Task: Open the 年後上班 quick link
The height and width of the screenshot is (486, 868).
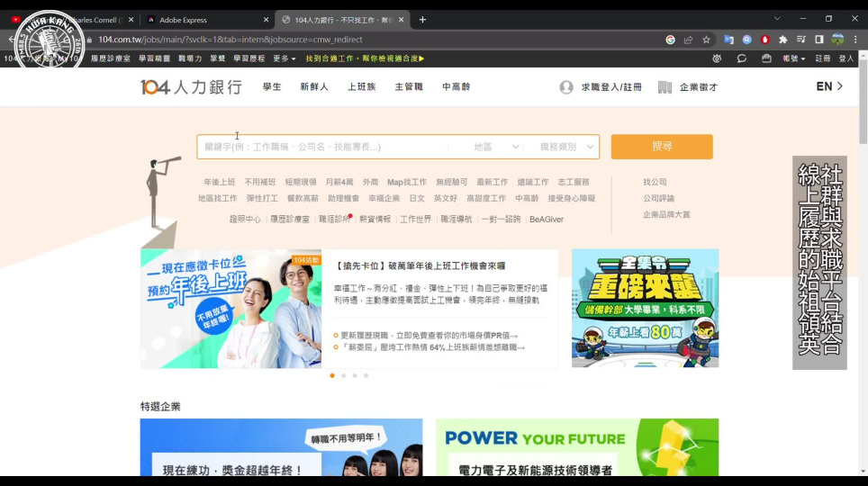Action: [x=219, y=182]
